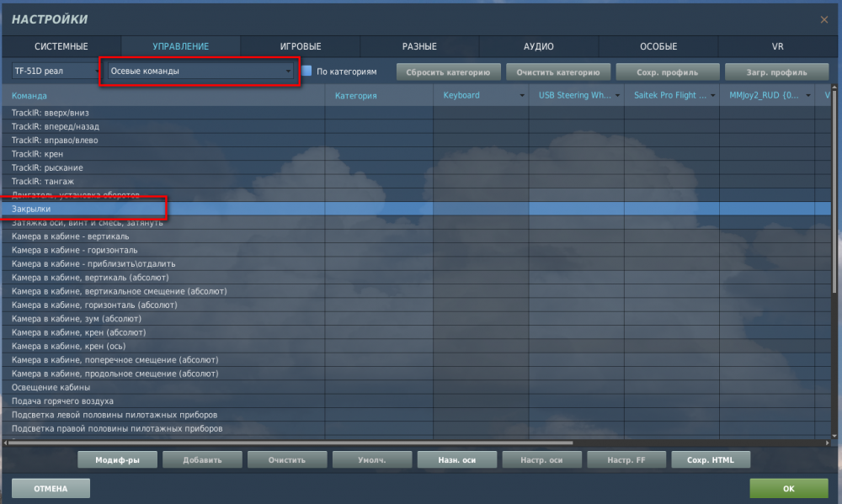842x504 pixels.
Task: Close the Настройки window with X
Action: [x=823, y=20]
